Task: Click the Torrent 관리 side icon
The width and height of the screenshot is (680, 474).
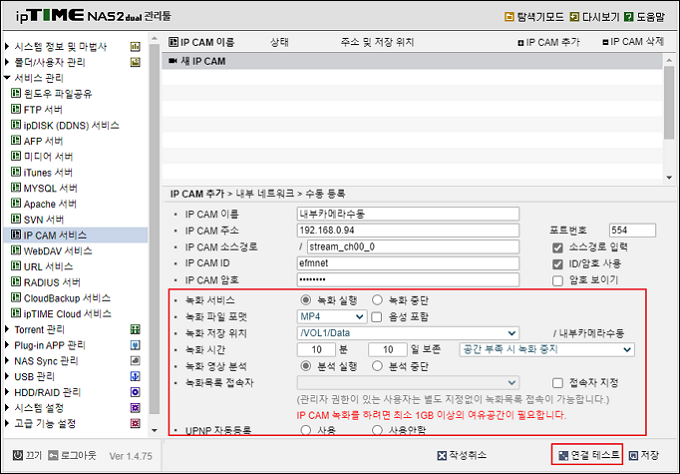Action: tap(135, 329)
